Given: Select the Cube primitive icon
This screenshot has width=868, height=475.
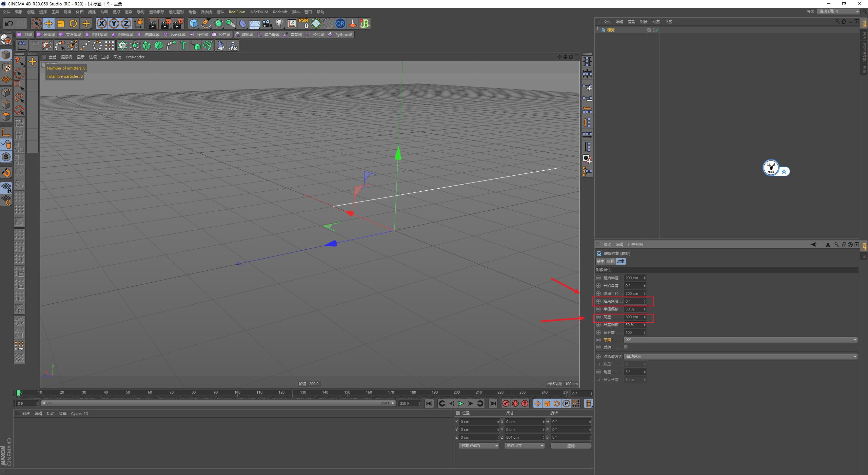Looking at the screenshot, I should click(x=194, y=23).
